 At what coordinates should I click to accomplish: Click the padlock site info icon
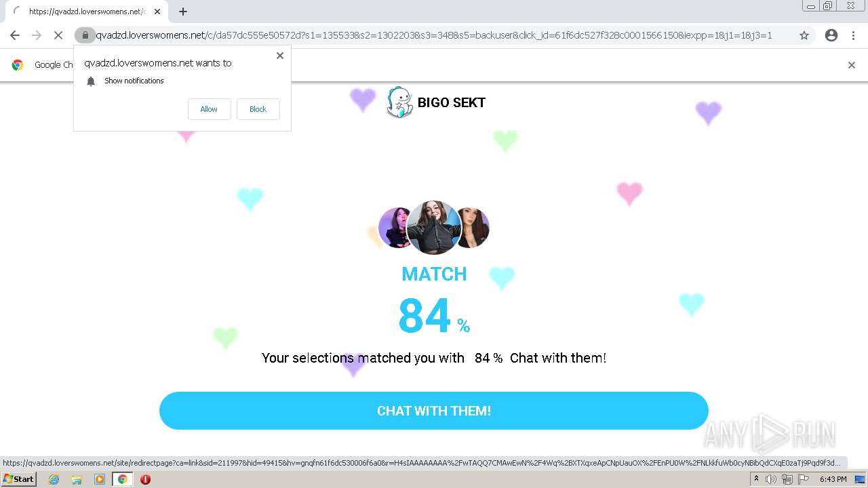click(85, 35)
